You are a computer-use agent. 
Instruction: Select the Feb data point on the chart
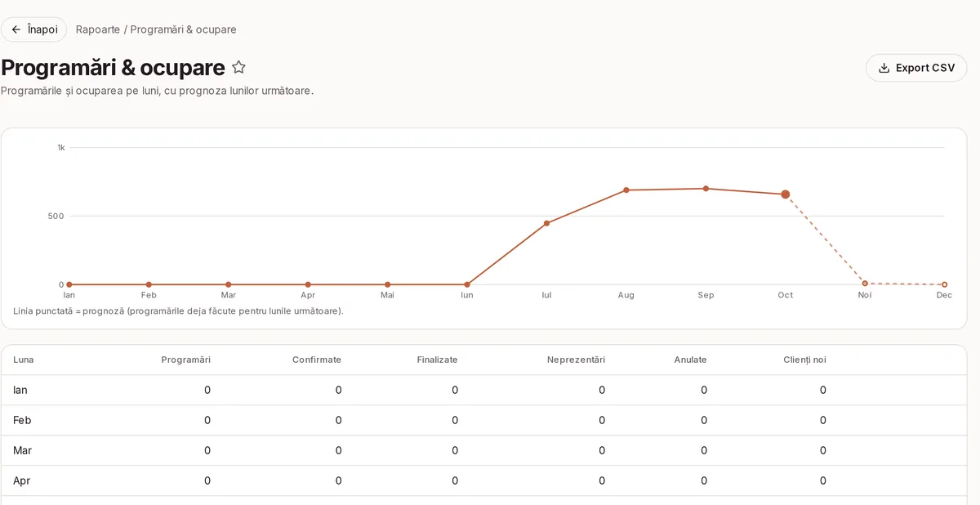coord(149,284)
